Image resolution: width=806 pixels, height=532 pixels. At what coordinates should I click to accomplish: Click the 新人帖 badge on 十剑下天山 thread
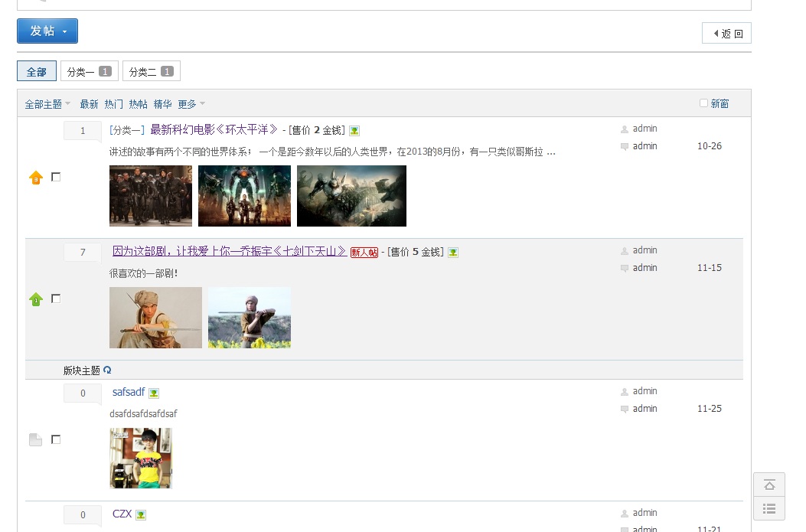(x=364, y=252)
